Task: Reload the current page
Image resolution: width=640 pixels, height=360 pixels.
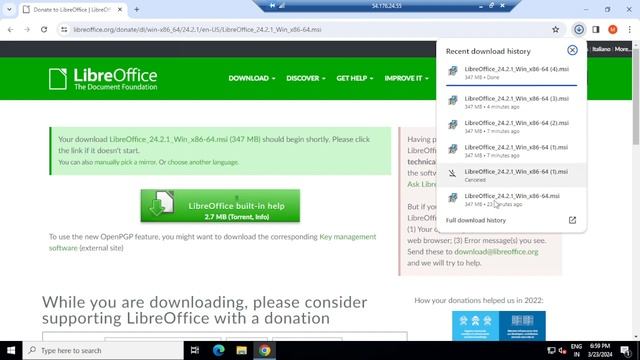Action: [44, 29]
